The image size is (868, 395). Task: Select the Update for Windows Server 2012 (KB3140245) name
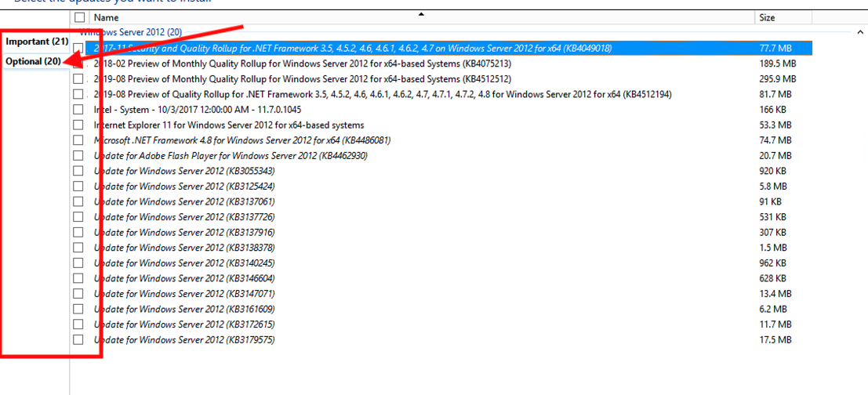coord(184,263)
